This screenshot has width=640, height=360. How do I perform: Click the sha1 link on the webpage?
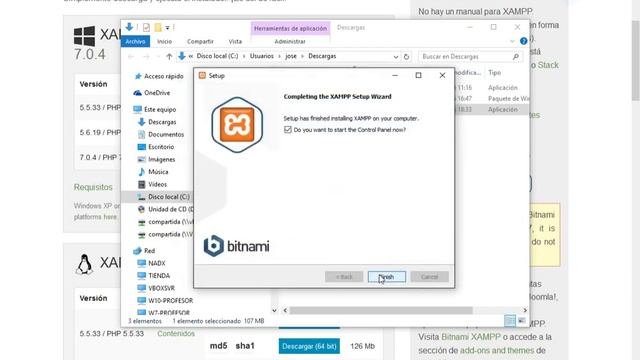point(245,346)
